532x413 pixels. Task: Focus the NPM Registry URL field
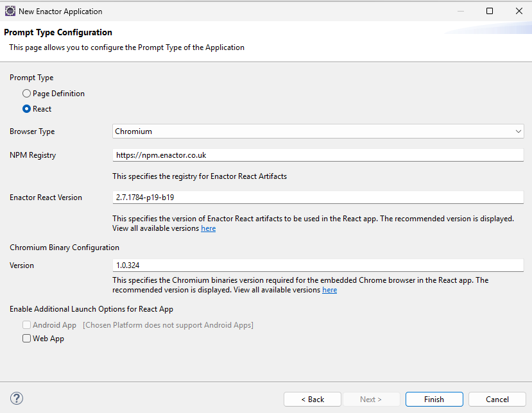[318, 155]
